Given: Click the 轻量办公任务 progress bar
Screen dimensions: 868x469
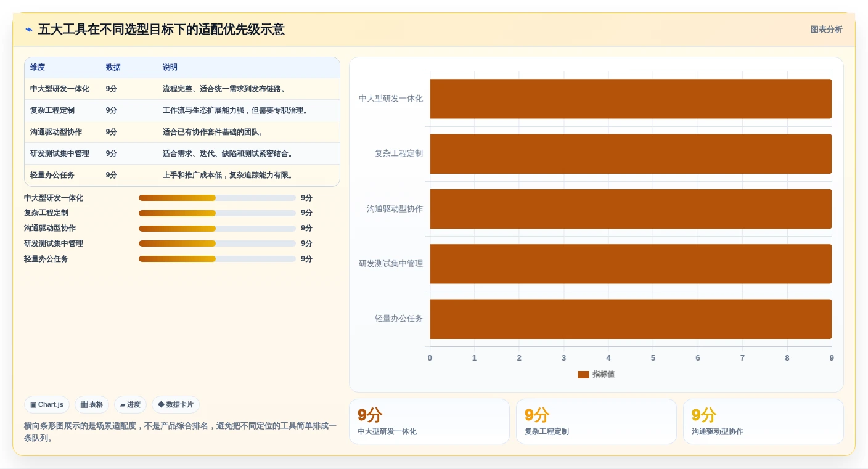Looking at the screenshot, I should pos(217,259).
